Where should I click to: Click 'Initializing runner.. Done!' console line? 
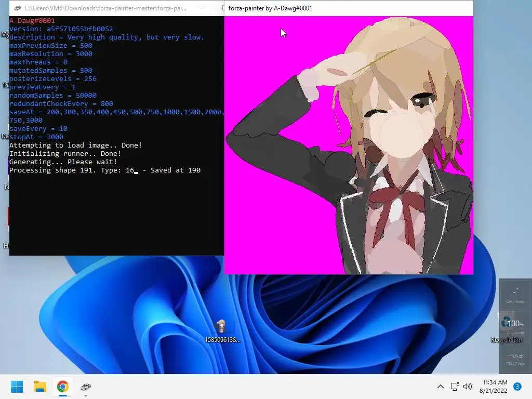65,154
